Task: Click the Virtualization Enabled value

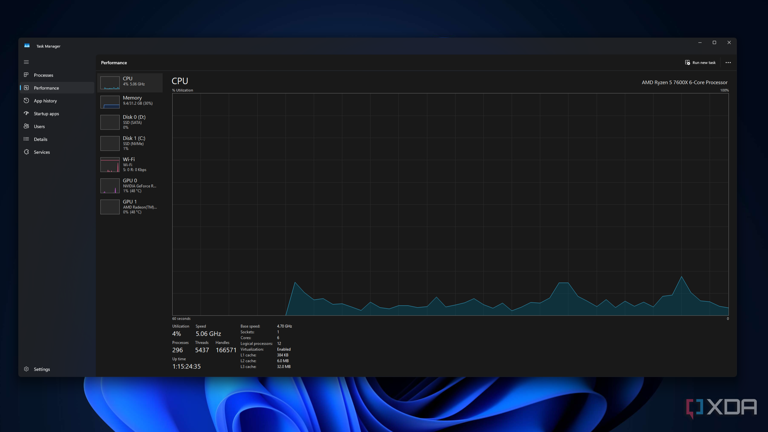Action: pyautogui.click(x=284, y=349)
